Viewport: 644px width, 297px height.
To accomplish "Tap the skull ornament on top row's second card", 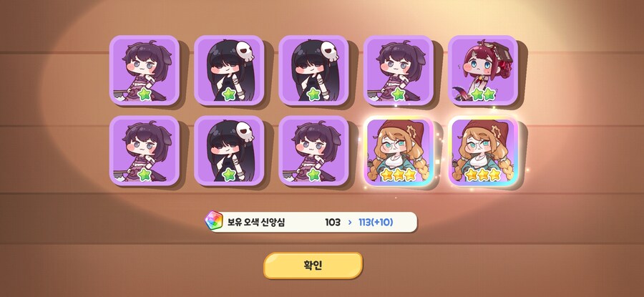I will (245, 51).
